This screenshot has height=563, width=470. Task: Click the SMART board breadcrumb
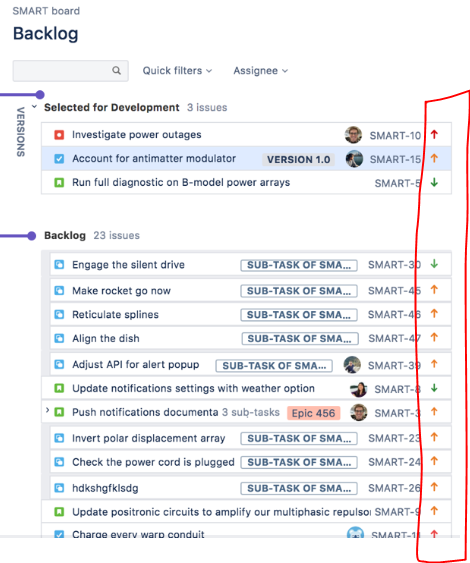pyautogui.click(x=46, y=11)
